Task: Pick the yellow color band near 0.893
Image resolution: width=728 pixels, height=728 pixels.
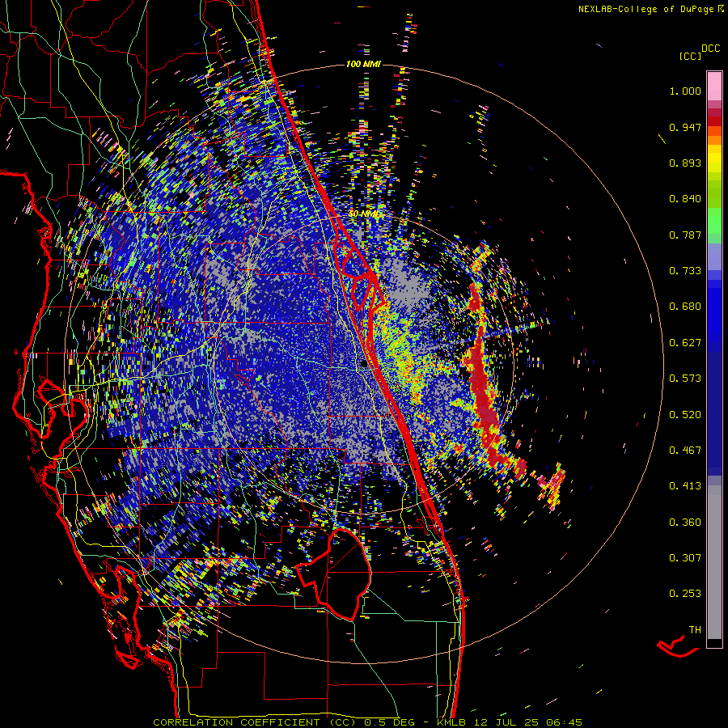Action: pyautogui.click(x=714, y=159)
